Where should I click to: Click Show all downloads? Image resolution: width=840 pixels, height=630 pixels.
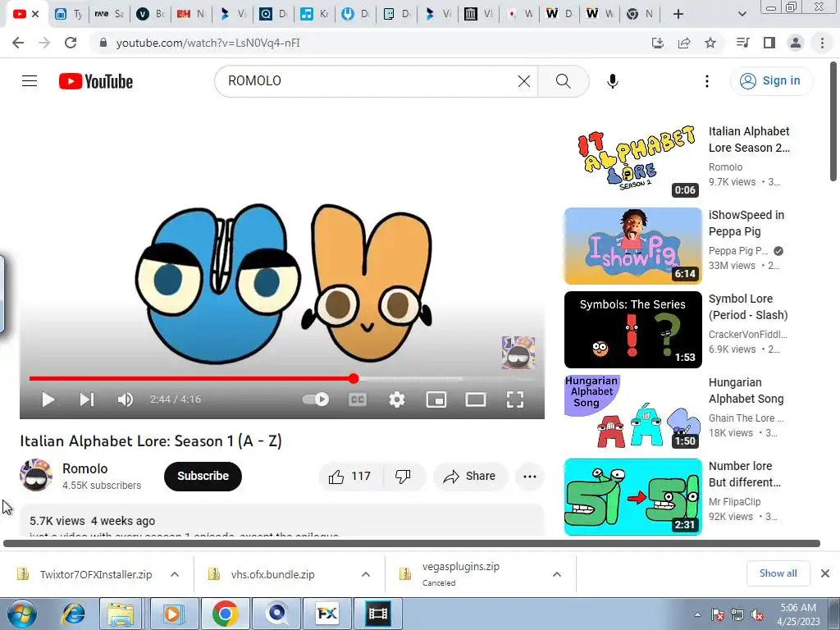778,573
